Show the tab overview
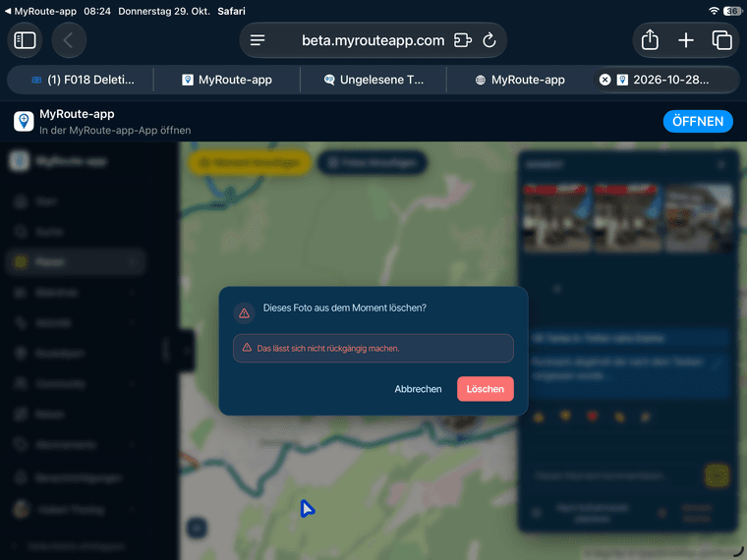Image resolution: width=747 pixels, height=560 pixels. [x=721, y=40]
